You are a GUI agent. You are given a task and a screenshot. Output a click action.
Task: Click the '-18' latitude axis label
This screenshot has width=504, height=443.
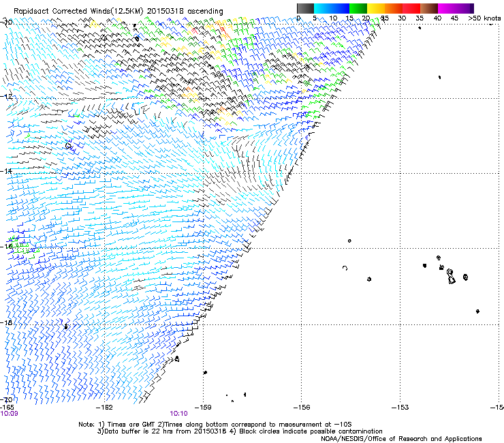coord(6,322)
